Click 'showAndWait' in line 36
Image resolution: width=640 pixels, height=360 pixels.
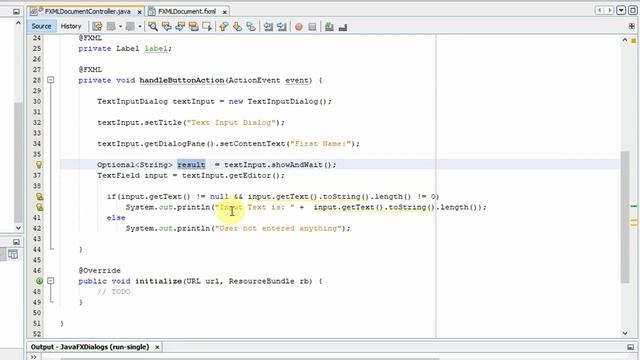pos(297,165)
